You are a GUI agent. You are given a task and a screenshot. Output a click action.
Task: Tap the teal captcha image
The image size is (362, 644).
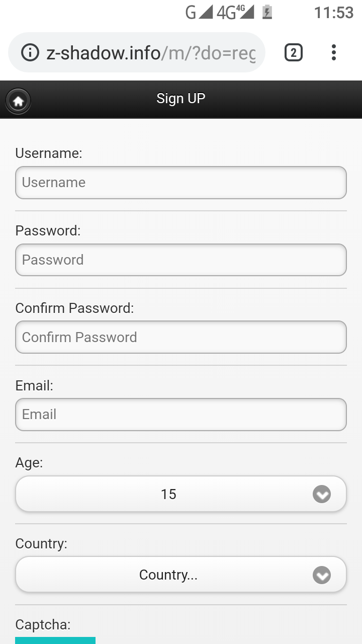click(x=55, y=640)
